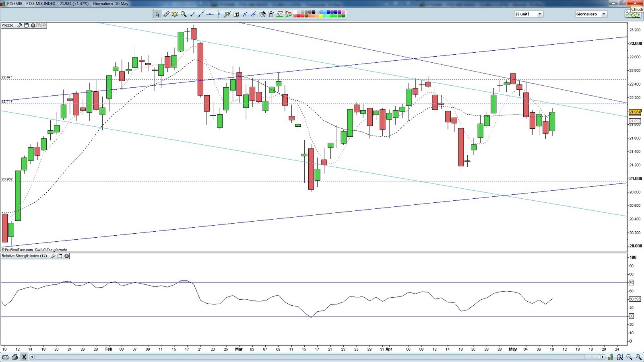Click the scroll left arrow of the time scrollbar
644x362 pixels.
pyautogui.click(x=32, y=357)
